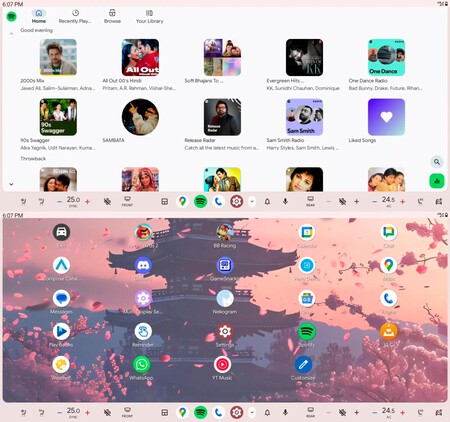This screenshot has width=450, height=422.
Task: Click the Spotify logo beside the Home tab
Action: pos(12,16)
